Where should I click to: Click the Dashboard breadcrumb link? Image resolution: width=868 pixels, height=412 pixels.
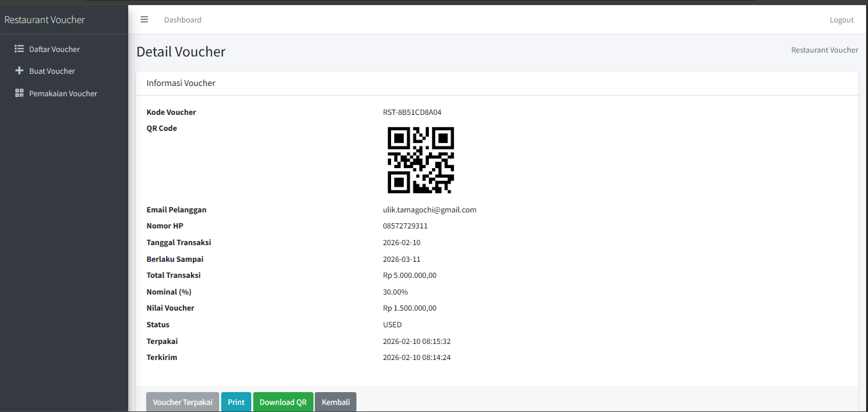pyautogui.click(x=183, y=20)
